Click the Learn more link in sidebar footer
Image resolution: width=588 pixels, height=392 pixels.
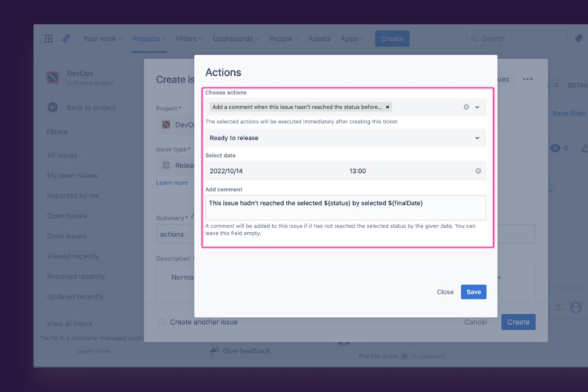[x=94, y=351]
